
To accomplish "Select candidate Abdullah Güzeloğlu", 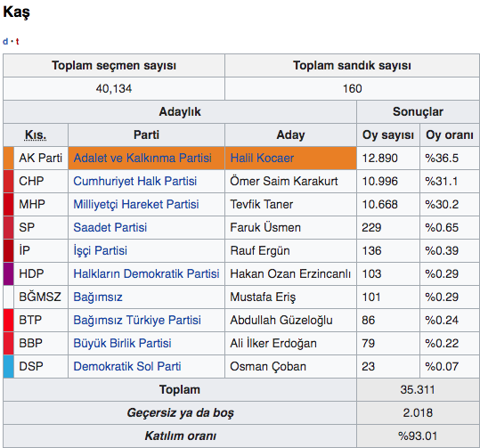I will click(281, 320).
